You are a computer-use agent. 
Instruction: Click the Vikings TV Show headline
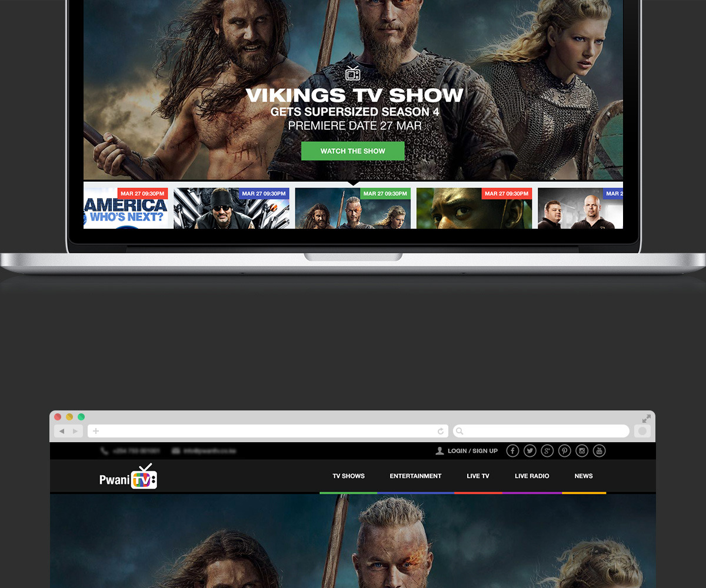pos(354,95)
